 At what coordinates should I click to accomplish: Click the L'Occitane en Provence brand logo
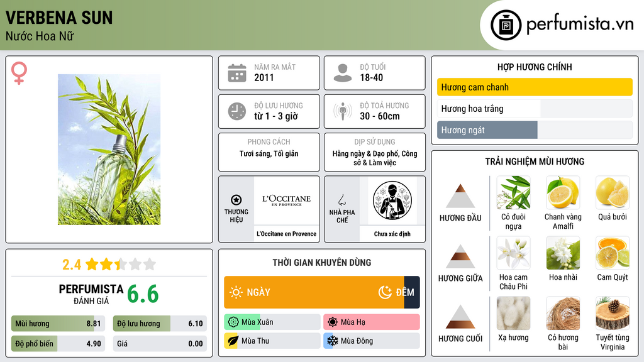(x=287, y=200)
